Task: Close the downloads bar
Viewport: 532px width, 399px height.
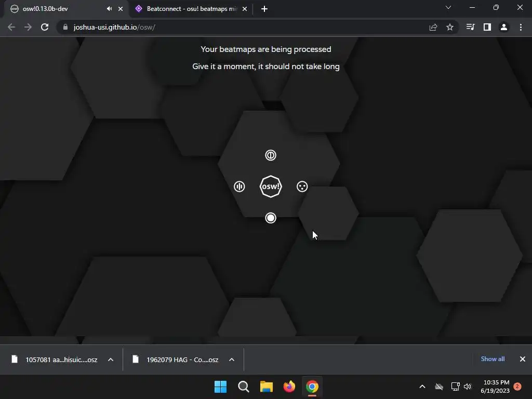Action: click(x=523, y=359)
